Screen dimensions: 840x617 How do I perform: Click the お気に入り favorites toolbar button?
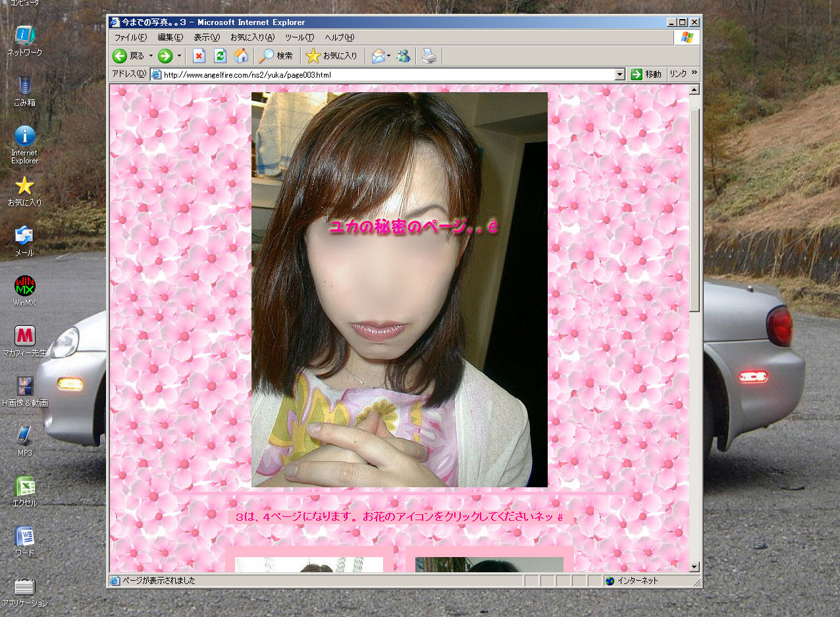[x=332, y=57]
